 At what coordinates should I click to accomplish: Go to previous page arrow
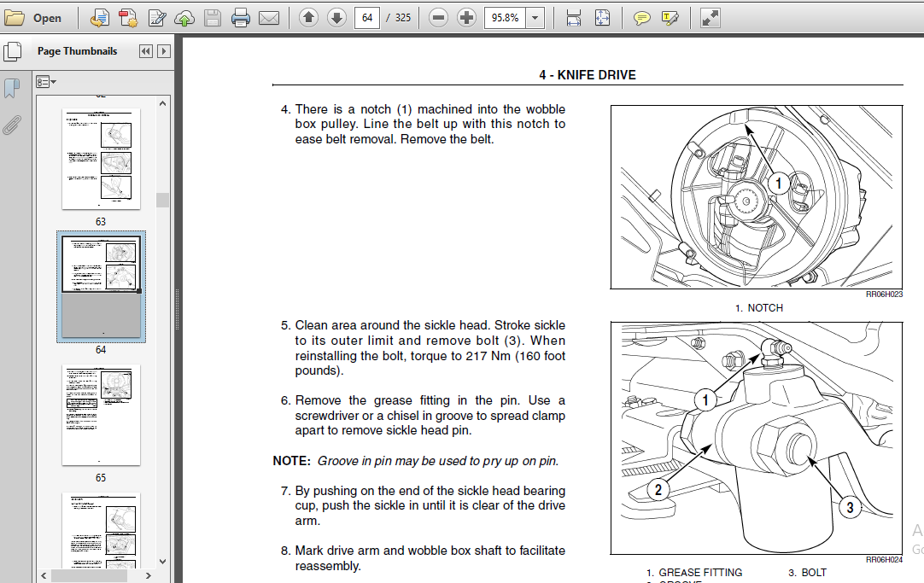308,18
